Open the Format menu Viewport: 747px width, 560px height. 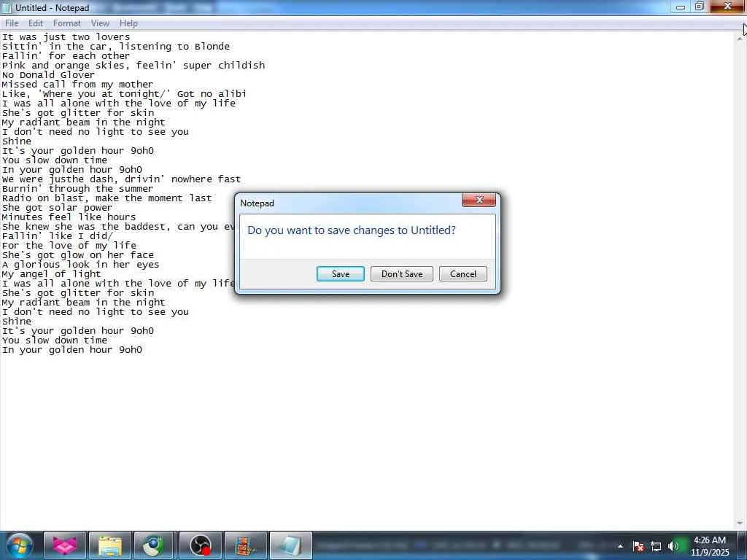66,23
